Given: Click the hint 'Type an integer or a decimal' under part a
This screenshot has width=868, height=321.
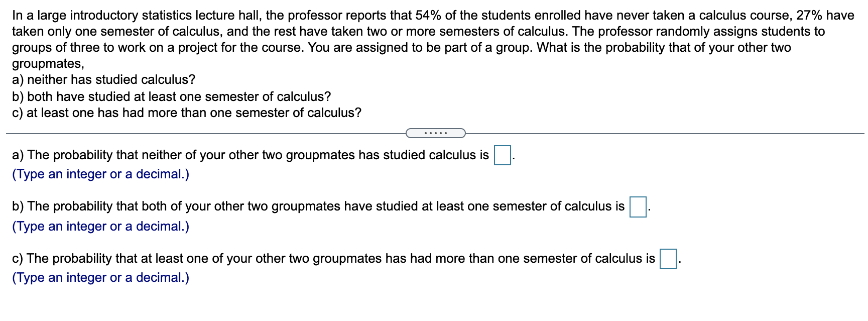Looking at the screenshot, I should click(100, 174).
